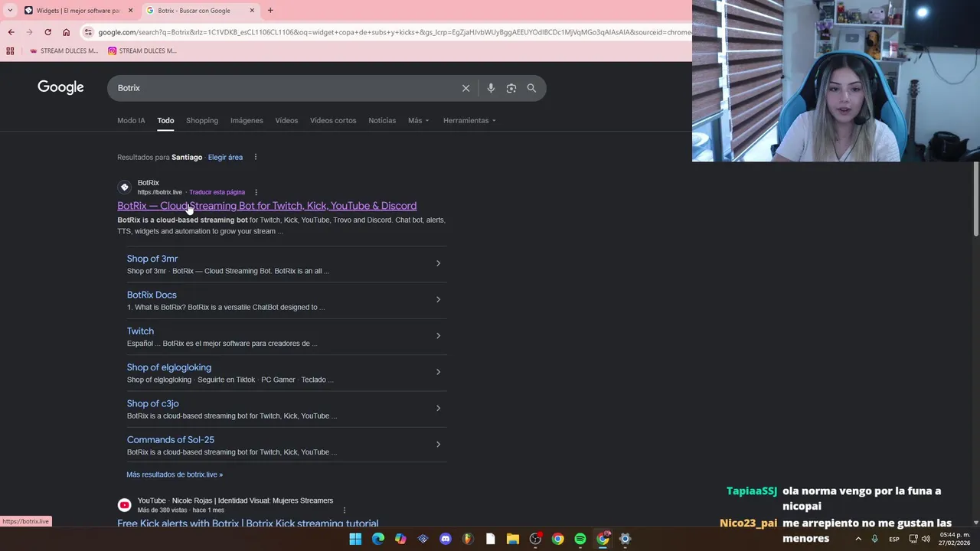Open Free Kick alerts with Botrix video
The height and width of the screenshot is (551, 980).
tap(247, 523)
